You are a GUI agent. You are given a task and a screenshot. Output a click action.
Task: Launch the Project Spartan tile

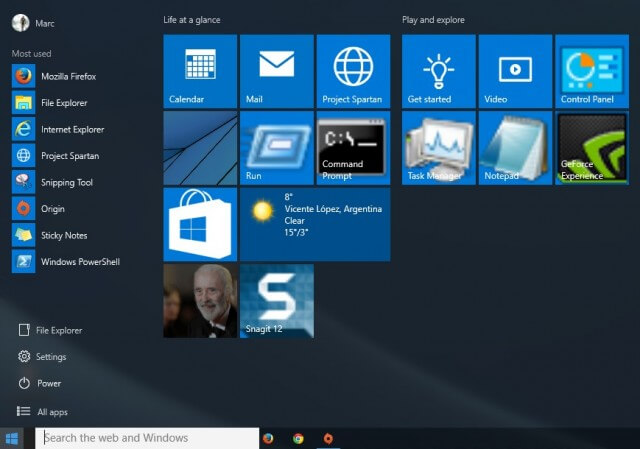[x=353, y=71]
